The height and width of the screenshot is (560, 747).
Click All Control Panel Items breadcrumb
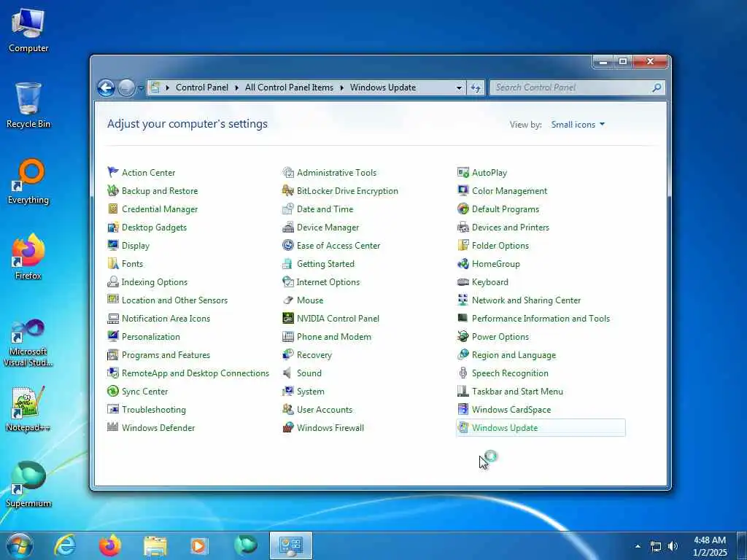click(289, 87)
